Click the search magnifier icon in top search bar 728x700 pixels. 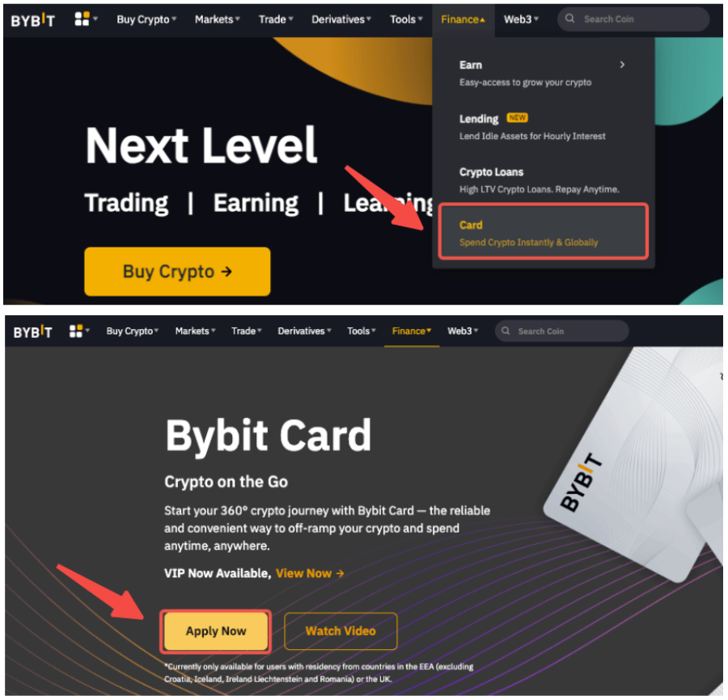[x=570, y=19]
